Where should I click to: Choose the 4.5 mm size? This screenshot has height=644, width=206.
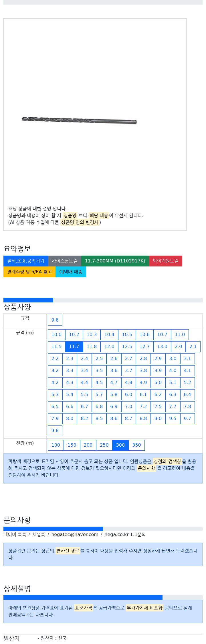(99, 382)
